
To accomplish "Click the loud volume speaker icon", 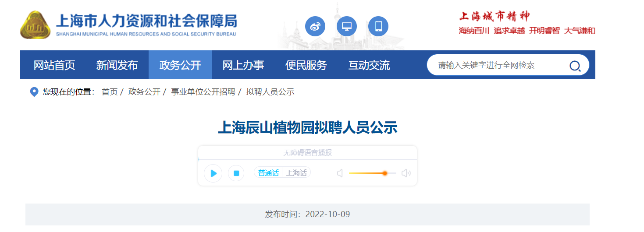I will pos(406,173).
